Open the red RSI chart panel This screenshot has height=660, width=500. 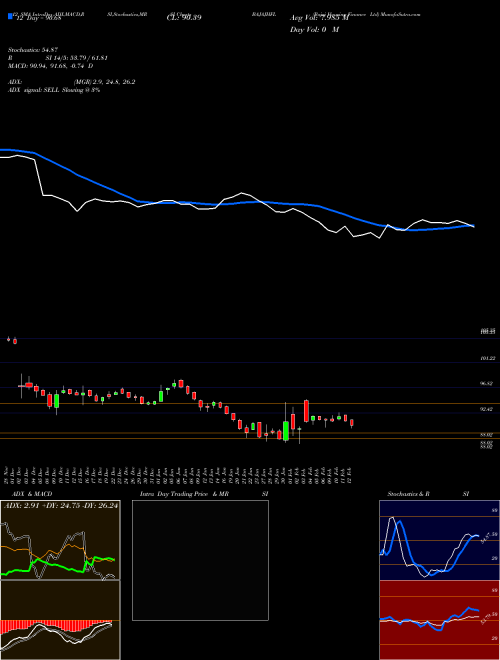(439, 620)
